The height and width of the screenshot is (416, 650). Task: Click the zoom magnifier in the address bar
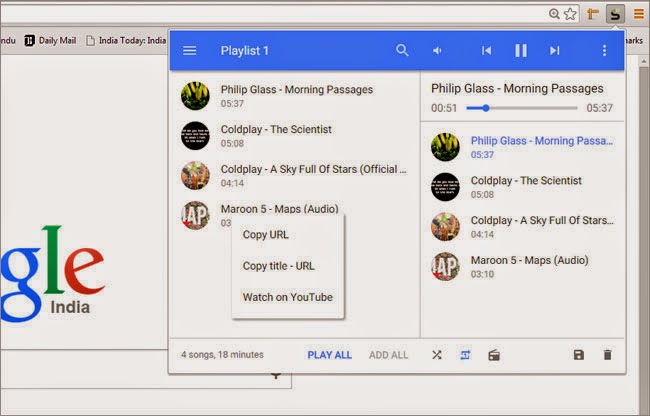[554, 14]
